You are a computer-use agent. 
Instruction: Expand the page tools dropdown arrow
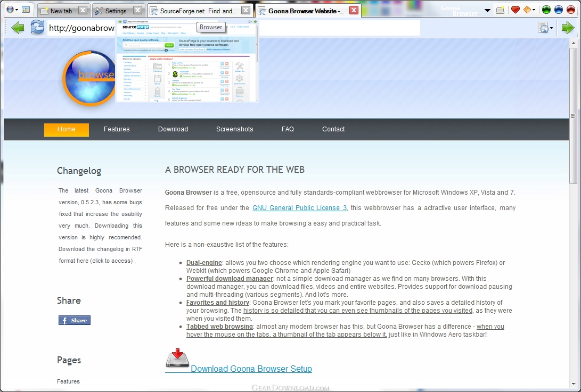(552, 28)
